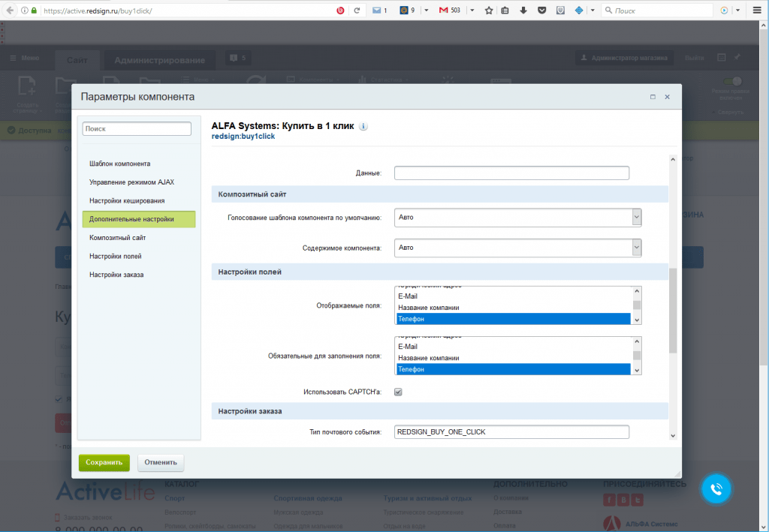This screenshot has height=532, width=769.
Task: Click the browser Поиск search box
Action: pyautogui.click(x=657, y=11)
